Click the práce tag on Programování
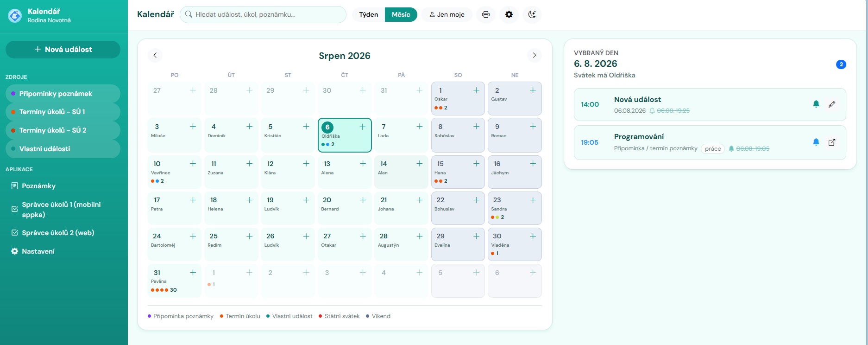The width and height of the screenshot is (868, 345). coord(713,149)
